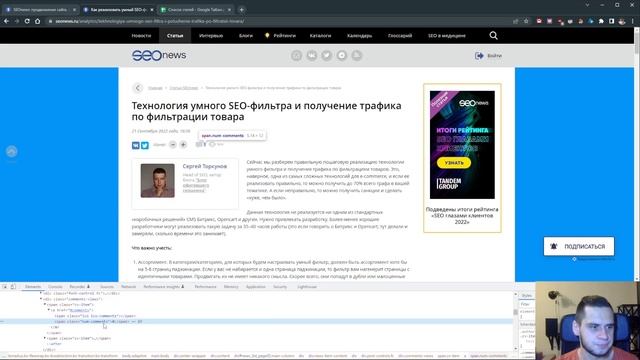
Task: Open the DevTools Network tab
Action: (128, 287)
